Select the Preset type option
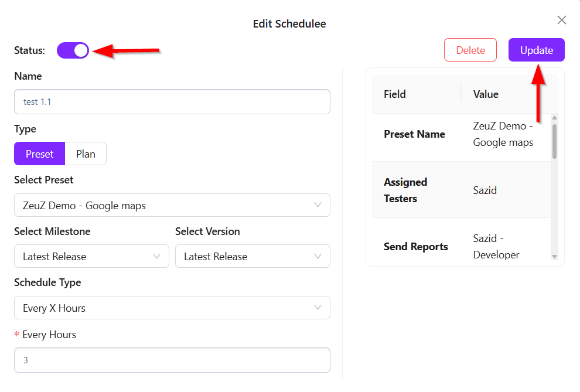 (39, 154)
